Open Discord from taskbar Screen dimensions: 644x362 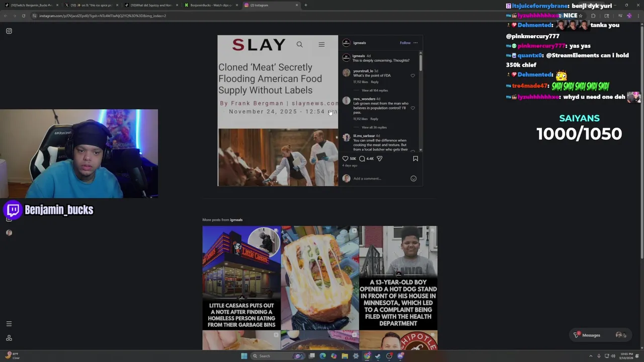click(x=400, y=356)
